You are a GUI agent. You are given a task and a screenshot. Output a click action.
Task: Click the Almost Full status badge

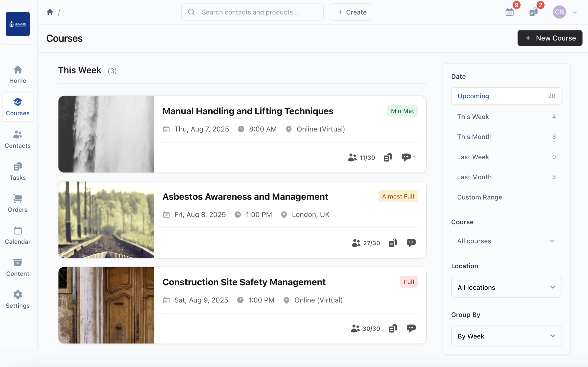(x=398, y=196)
